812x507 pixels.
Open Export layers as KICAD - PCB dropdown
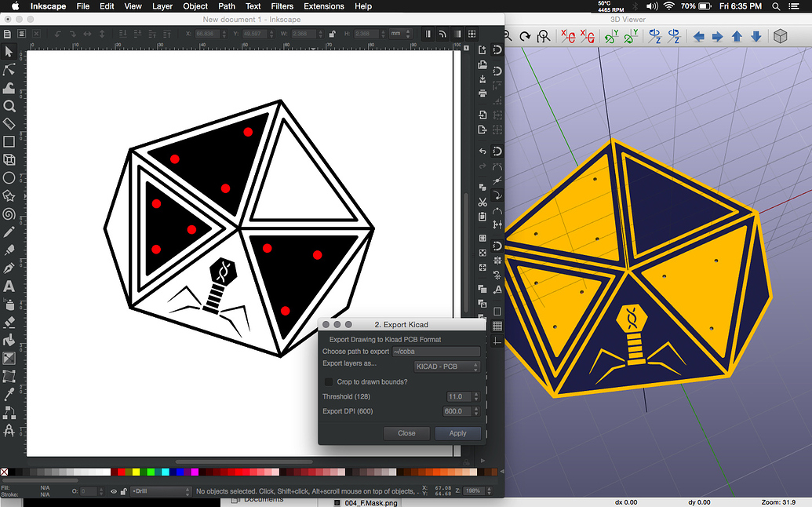447,367
